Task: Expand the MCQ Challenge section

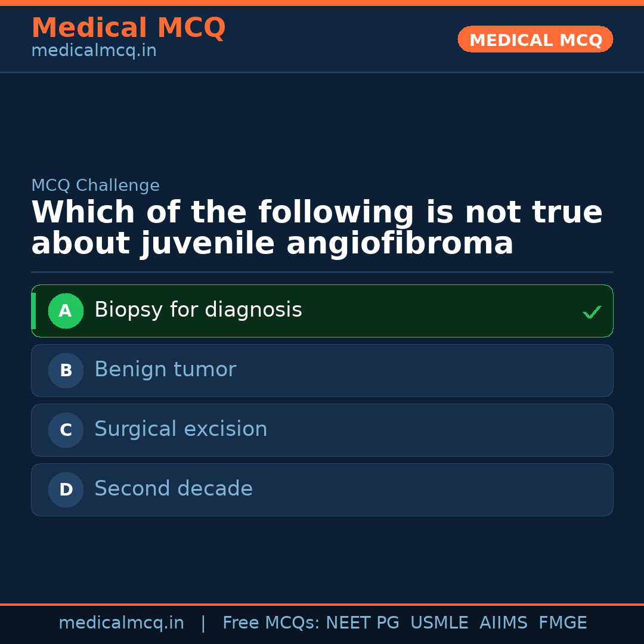Action: [95, 185]
